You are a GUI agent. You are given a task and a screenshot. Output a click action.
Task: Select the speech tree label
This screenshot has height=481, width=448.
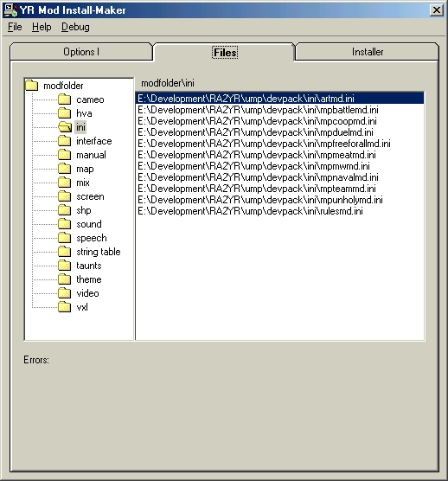[x=92, y=238]
